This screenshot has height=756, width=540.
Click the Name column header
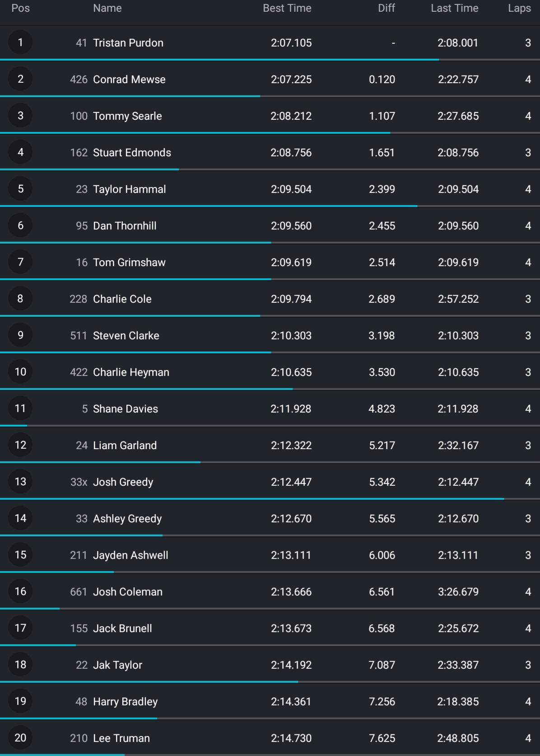[x=107, y=8]
